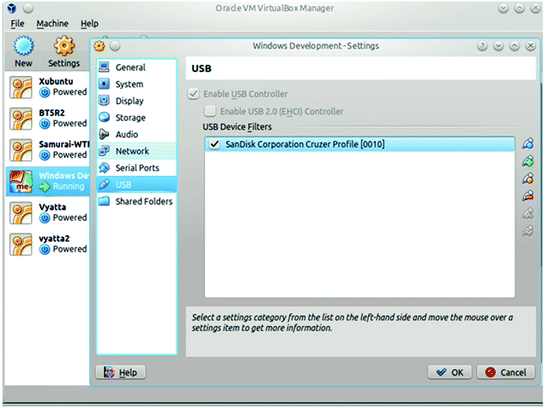Viewport: 545px width, 408px height.
Task: Select the USB settings category
Action: click(x=137, y=185)
